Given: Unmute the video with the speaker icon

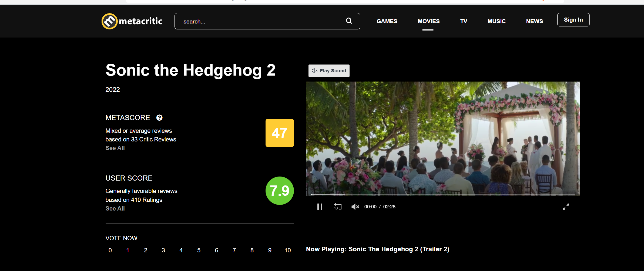Looking at the screenshot, I should (355, 207).
